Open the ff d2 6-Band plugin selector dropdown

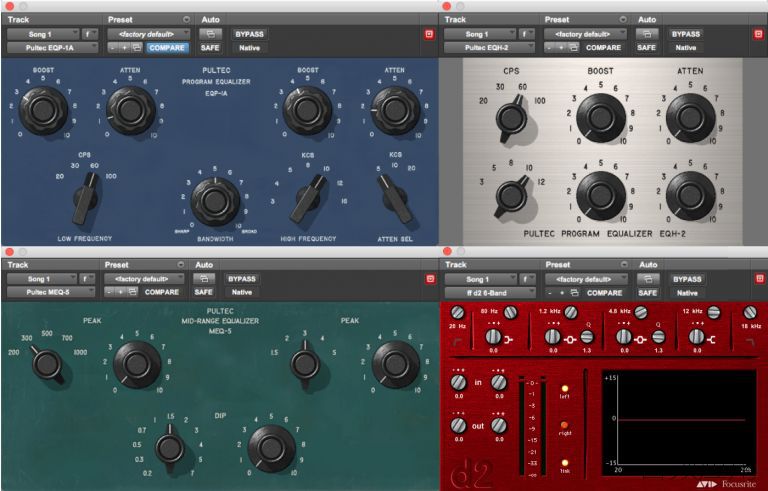pyautogui.click(x=490, y=293)
